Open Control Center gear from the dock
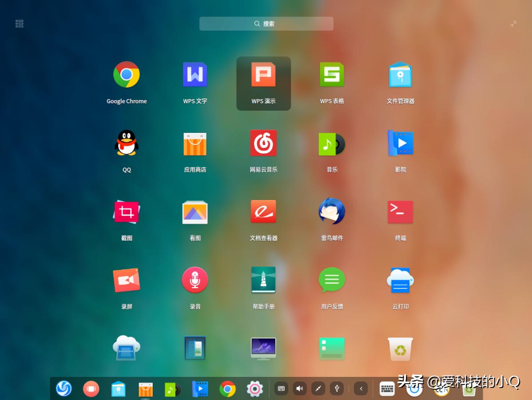The width and height of the screenshot is (532, 400). pyautogui.click(x=254, y=388)
